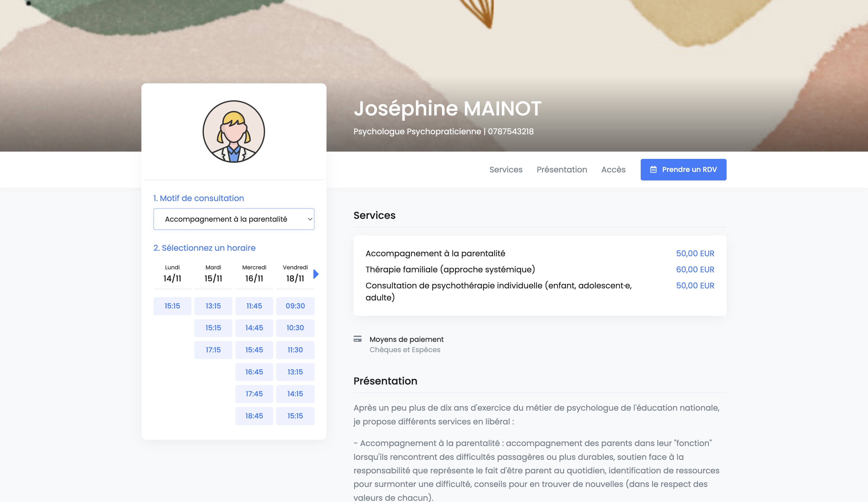Select the Vendredi 18/11 15:15 slot
The image size is (868, 502).
[x=295, y=416]
